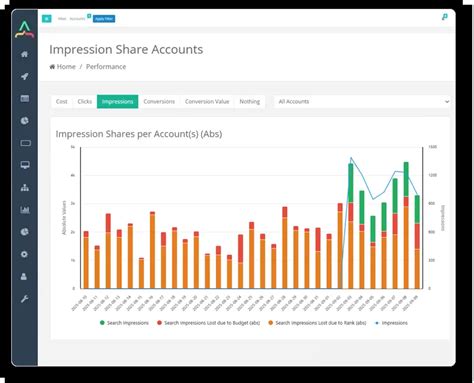Open the Home icon in the sidebar
Viewport: 474px width, 383px height.
(x=25, y=54)
